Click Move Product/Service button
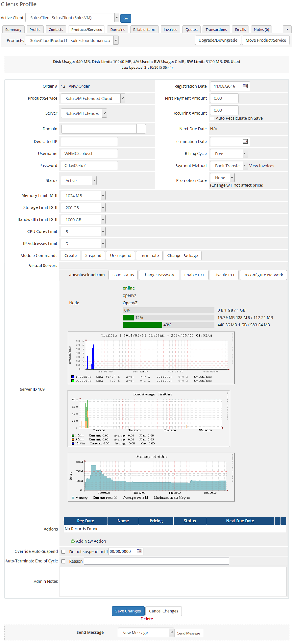 point(266,40)
